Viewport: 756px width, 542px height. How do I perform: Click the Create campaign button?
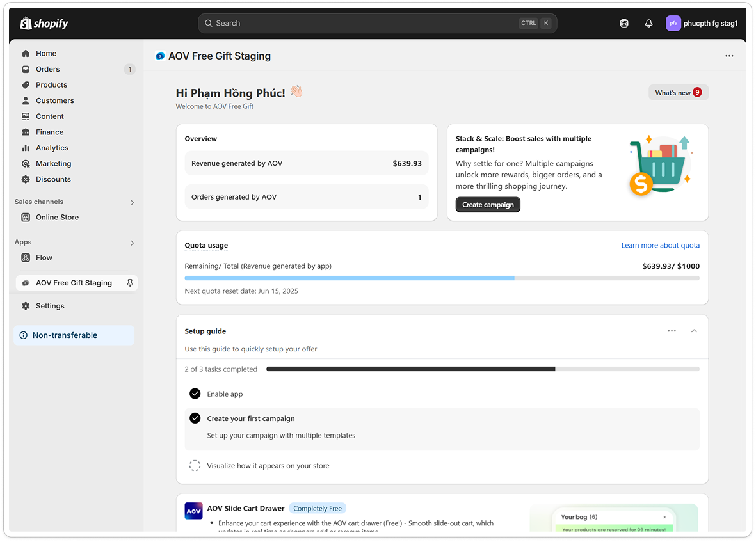[x=488, y=205]
